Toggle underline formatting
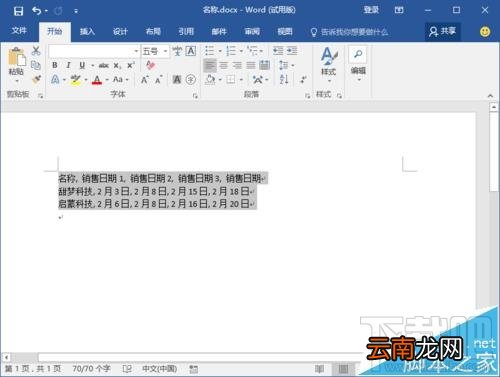The image size is (500, 377). point(82,65)
